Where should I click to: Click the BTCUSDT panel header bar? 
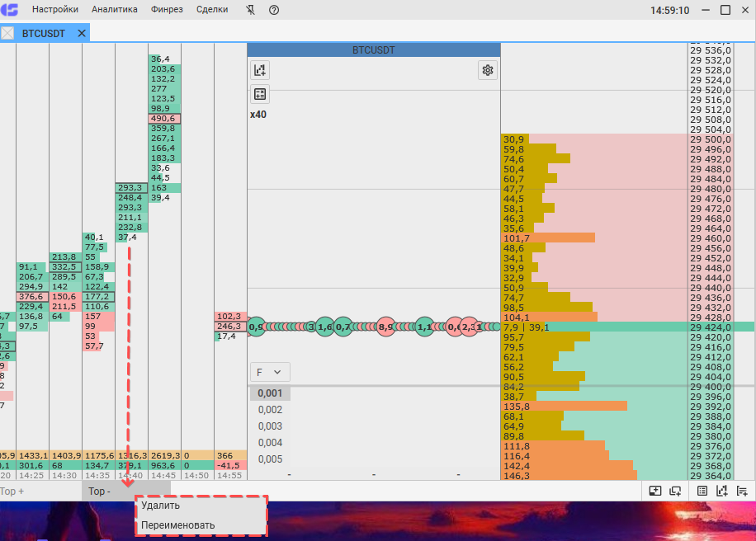pos(374,50)
